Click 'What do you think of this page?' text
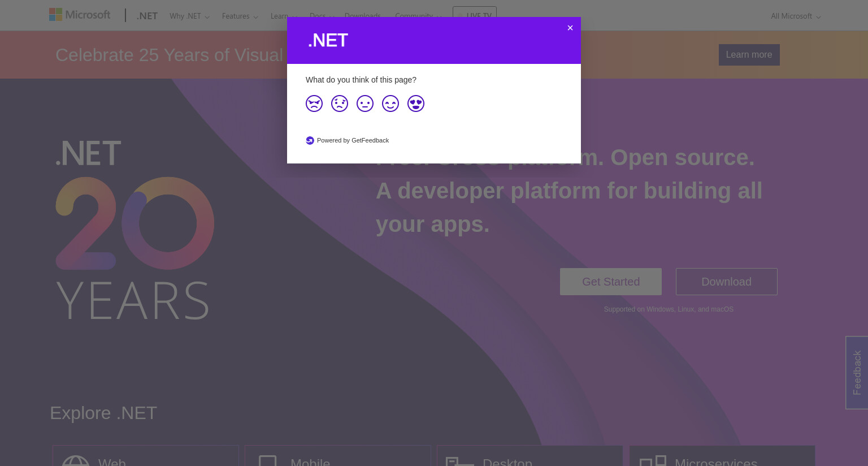Viewport: 868px width, 466px height. point(361,80)
